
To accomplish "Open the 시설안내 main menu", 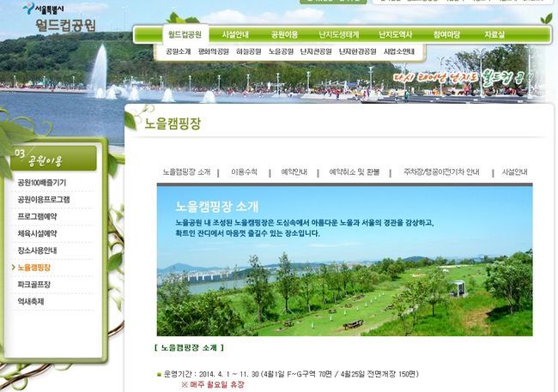I will (x=234, y=34).
